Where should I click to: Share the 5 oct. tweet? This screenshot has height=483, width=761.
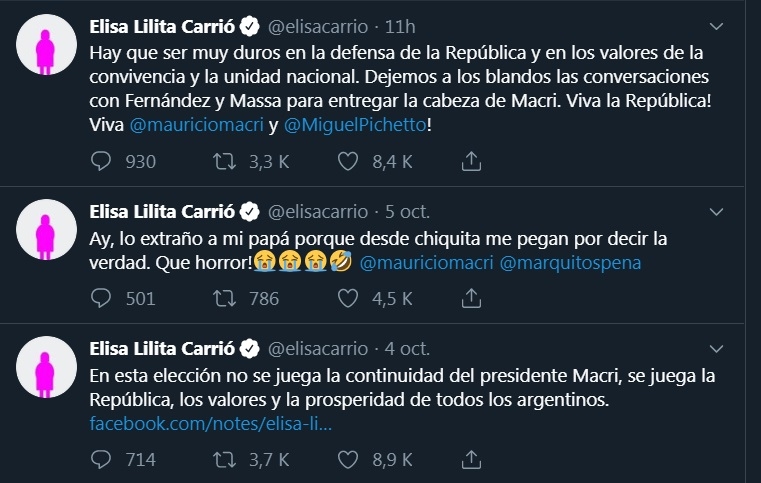pos(471,298)
